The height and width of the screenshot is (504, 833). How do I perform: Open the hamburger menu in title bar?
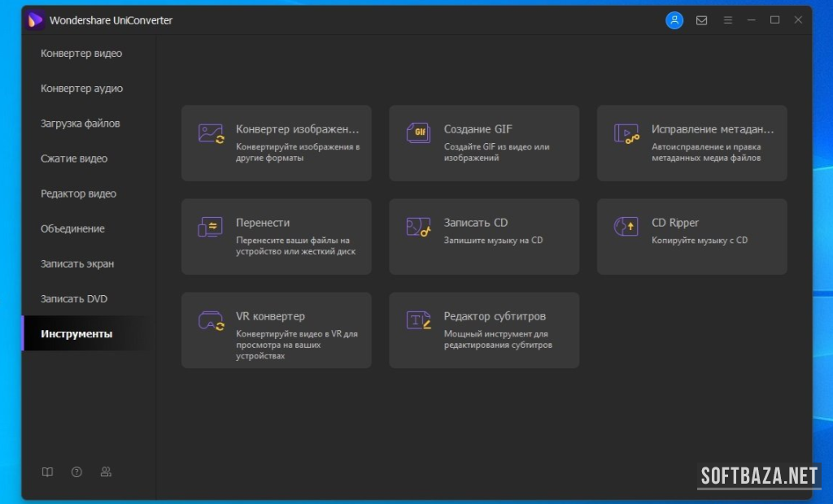click(728, 20)
